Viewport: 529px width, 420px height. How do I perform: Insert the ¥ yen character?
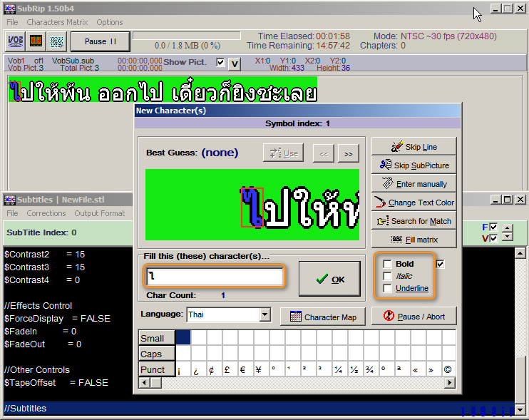262,370
